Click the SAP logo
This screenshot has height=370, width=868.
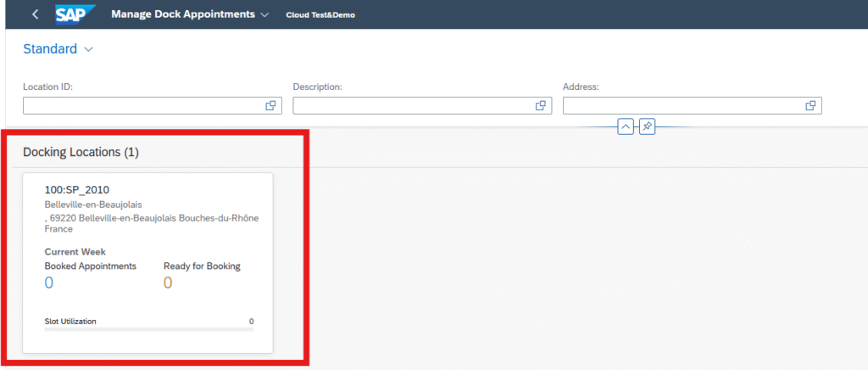pos(75,14)
